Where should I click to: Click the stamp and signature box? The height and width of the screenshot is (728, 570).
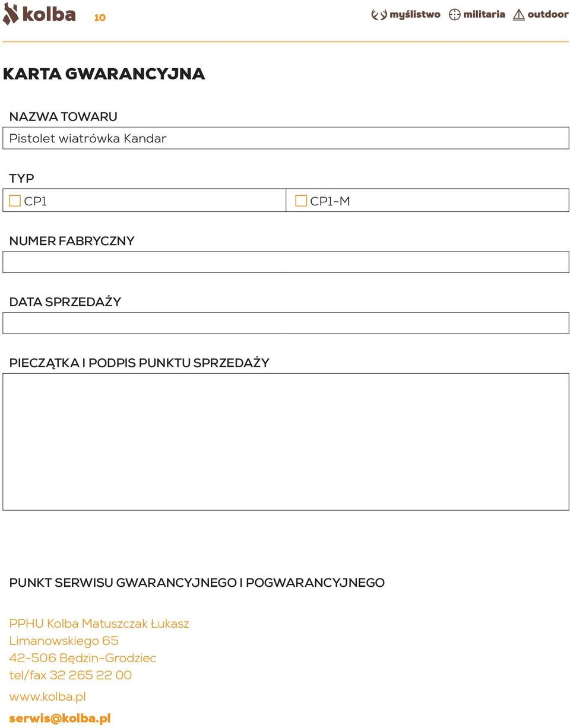(286, 441)
